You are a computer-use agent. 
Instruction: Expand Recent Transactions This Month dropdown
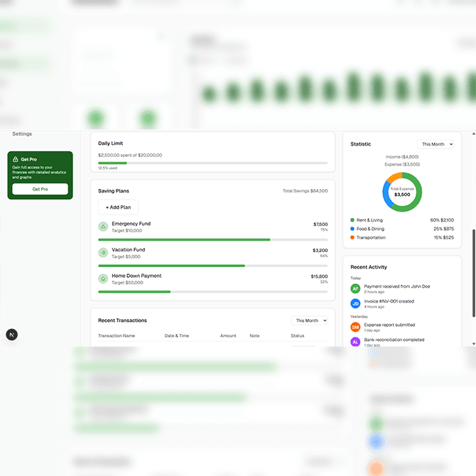point(310,321)
